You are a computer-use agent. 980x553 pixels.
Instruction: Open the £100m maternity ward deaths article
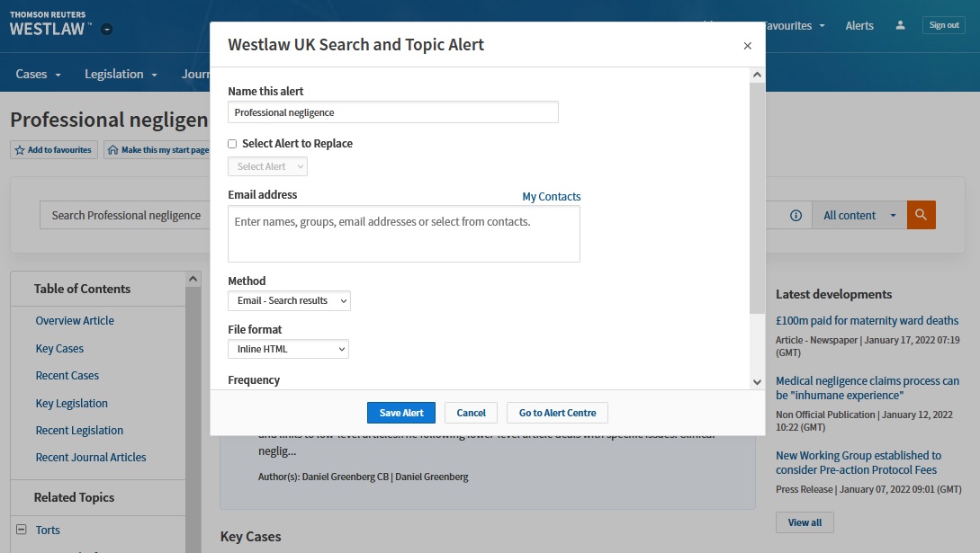pos(866,320)
